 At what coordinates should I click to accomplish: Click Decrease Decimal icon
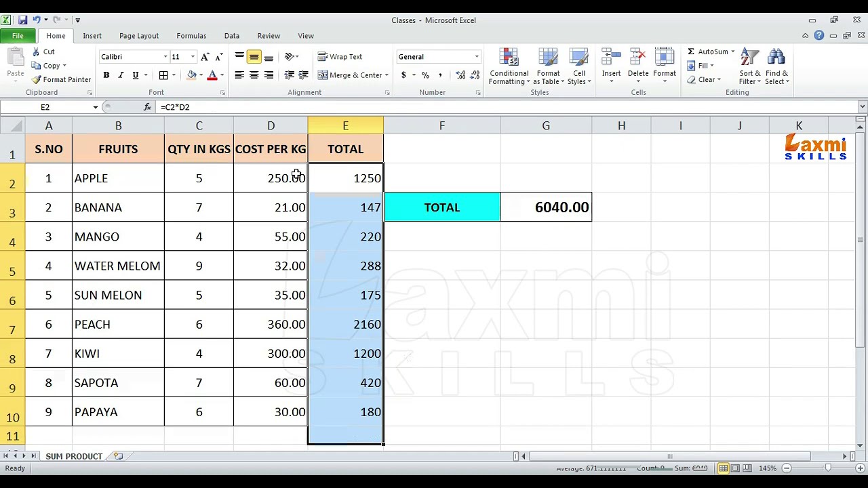click(x=473, y=75)
